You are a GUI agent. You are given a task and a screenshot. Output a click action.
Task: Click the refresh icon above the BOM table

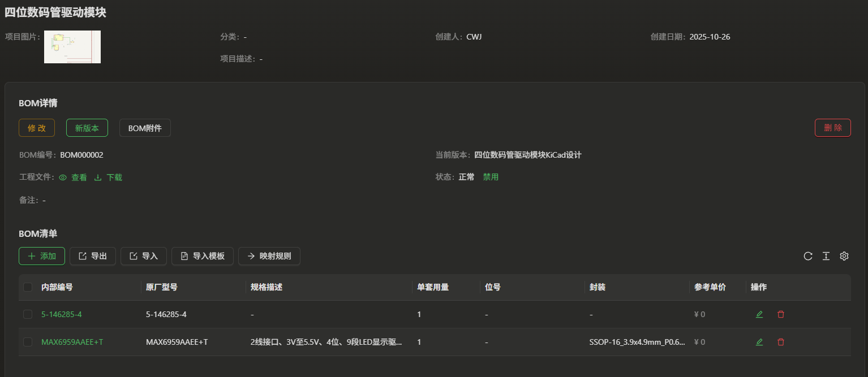[x=808, y=256]
